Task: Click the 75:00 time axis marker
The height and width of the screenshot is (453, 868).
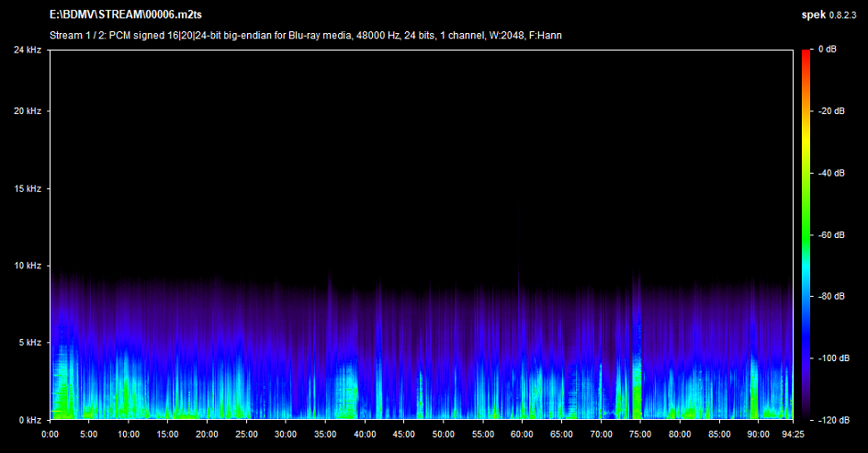Action: click(640, 434)
